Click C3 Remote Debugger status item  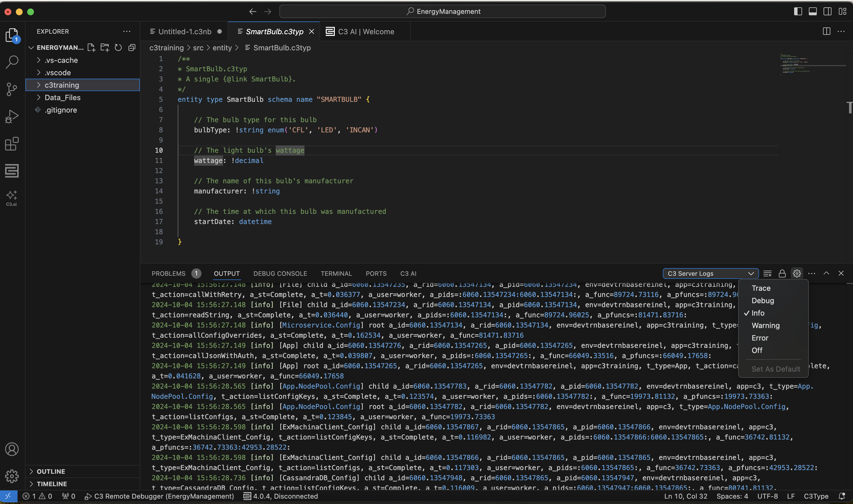[x=160, y=496]
